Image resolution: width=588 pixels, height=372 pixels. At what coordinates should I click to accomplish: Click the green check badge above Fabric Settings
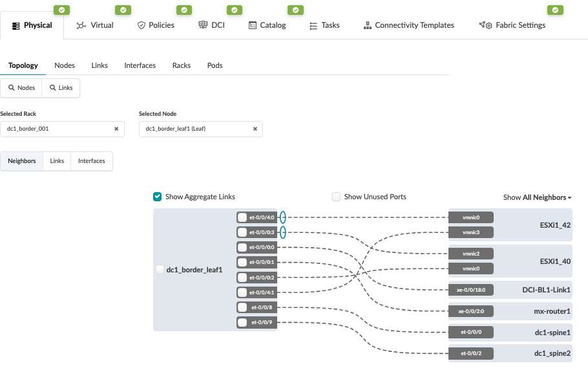pos(555,10)
